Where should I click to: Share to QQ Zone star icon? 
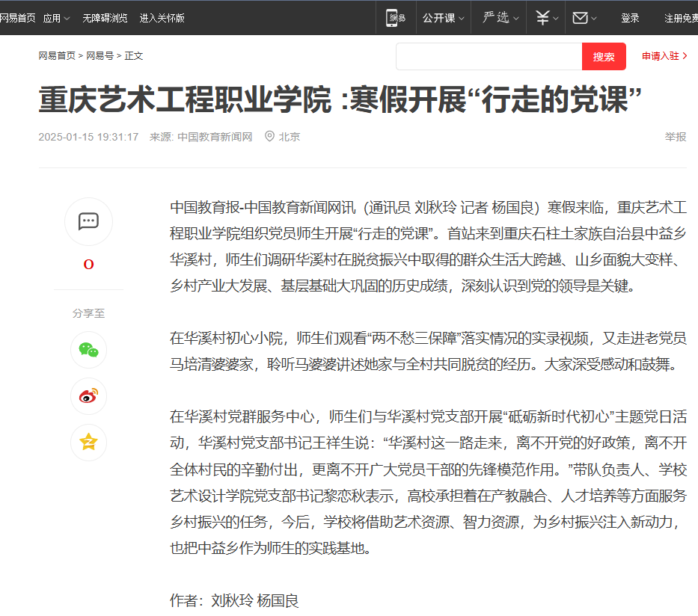point(88,442)
